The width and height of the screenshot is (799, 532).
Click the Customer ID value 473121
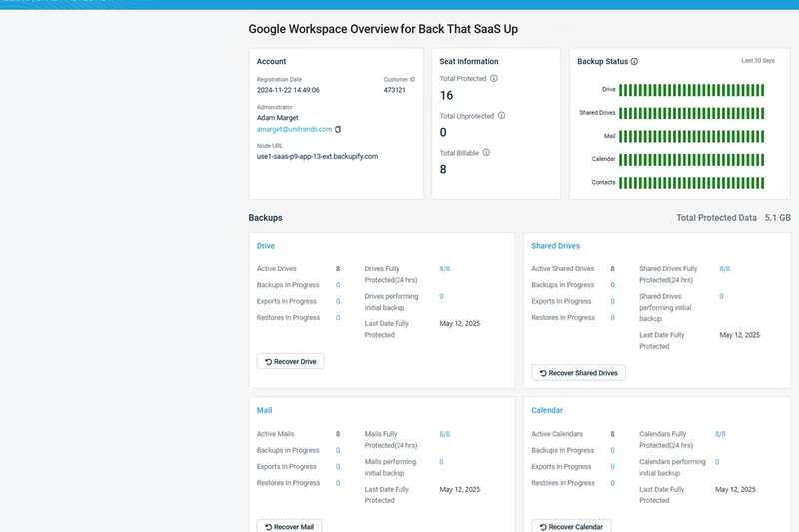click(395, 90)
